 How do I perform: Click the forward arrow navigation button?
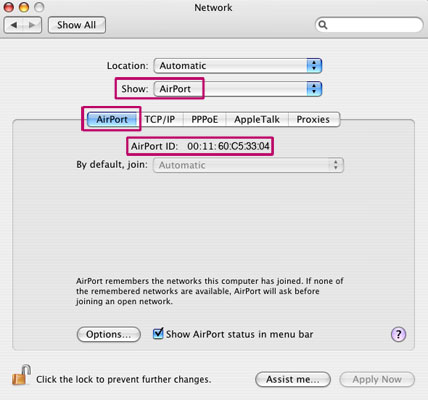click(32, 25)
